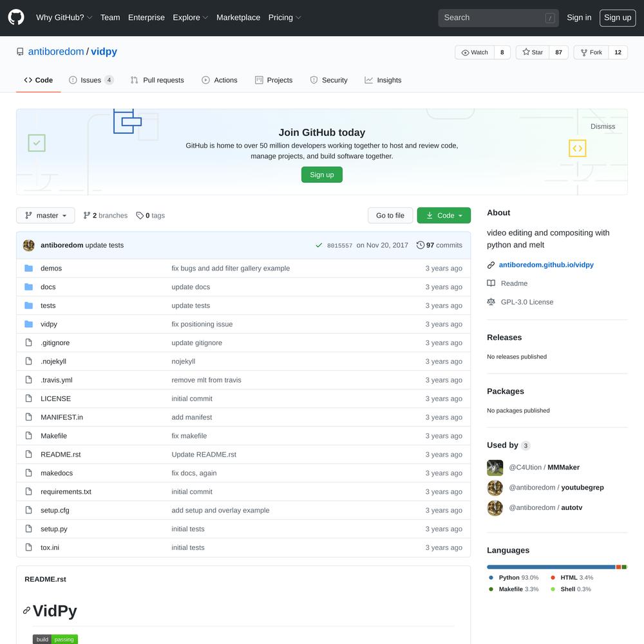This screenshot has height=644, width=644.
Task: Fork the vidpy repository
Action: 591,52
